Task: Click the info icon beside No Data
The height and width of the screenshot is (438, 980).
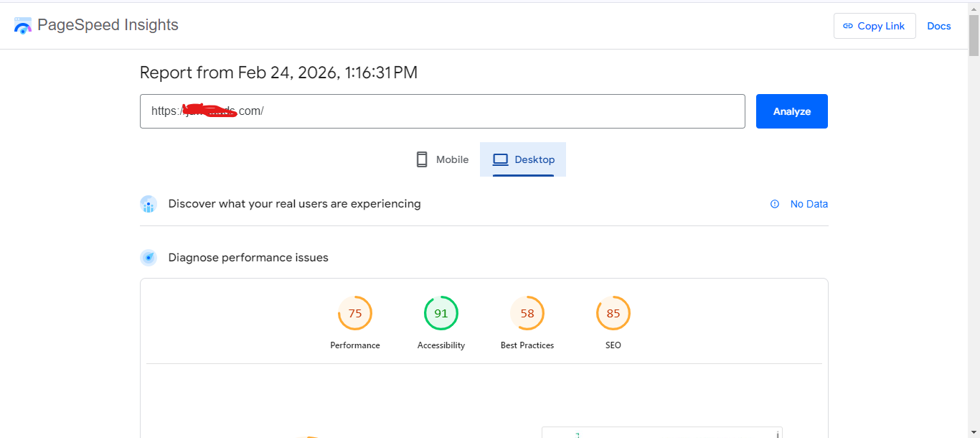Action: coord(775,204)
